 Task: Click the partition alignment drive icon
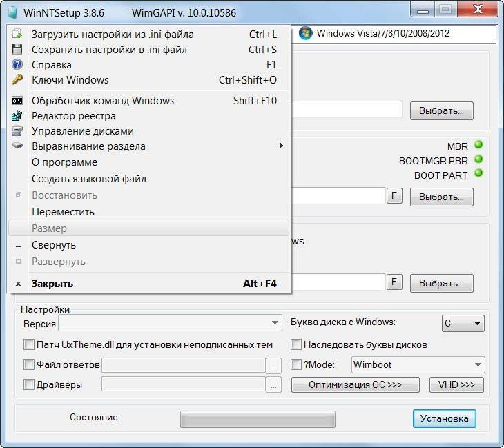point(17,146)
